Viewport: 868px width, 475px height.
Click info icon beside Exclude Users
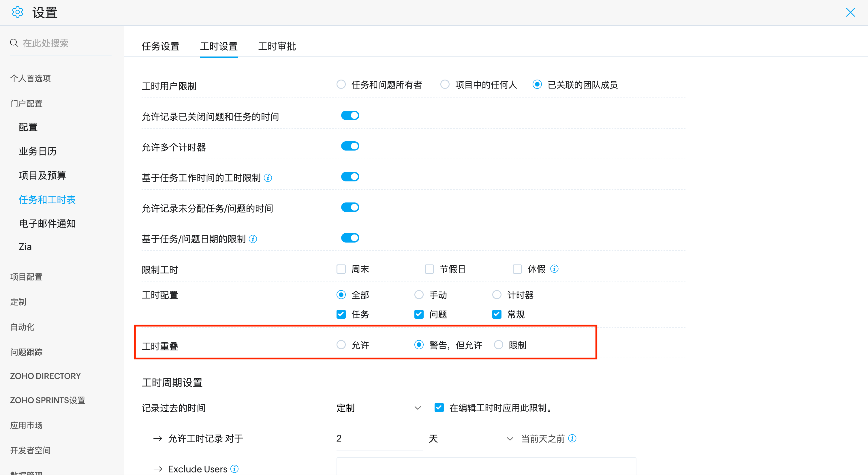point(234,469)
